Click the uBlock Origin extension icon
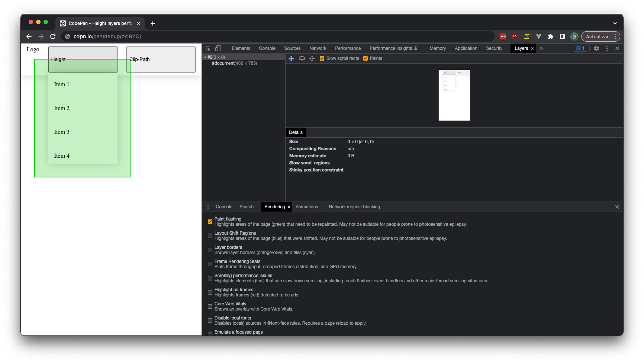644x363 pixels. [515, 36]
